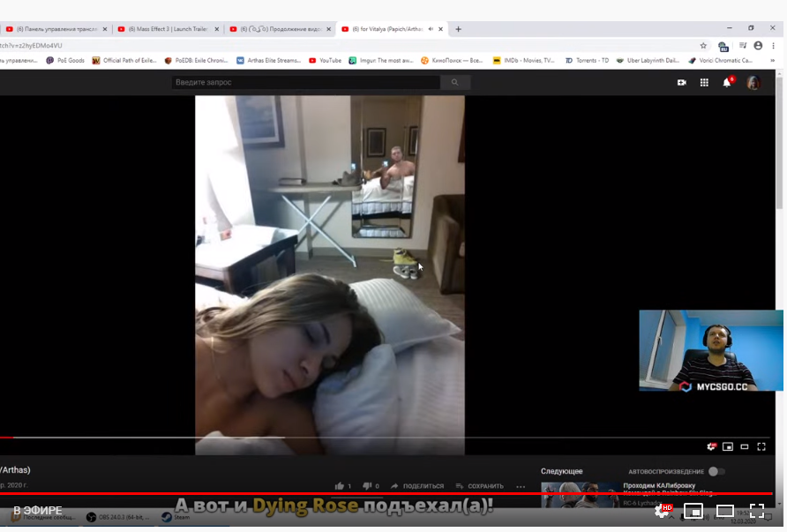Open the Arthas Elite Streams bookmark
This screenshot has height=532, width=787.
(268, 61)
